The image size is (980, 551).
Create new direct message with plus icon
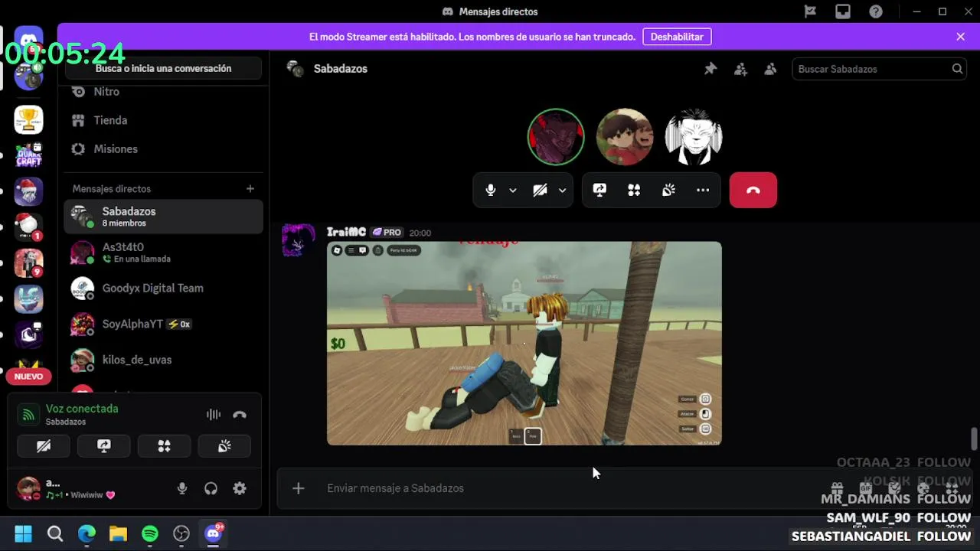point(250,188)
